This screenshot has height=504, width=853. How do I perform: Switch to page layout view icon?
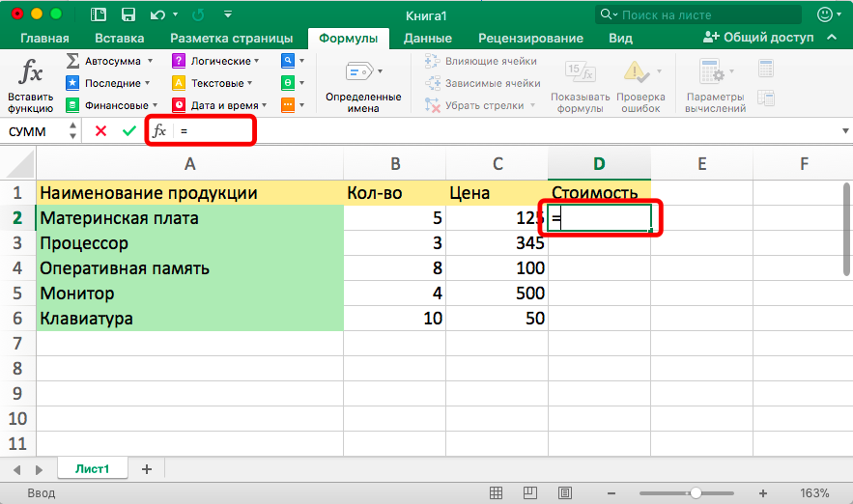pyautogui.click(x=529, y=492)
